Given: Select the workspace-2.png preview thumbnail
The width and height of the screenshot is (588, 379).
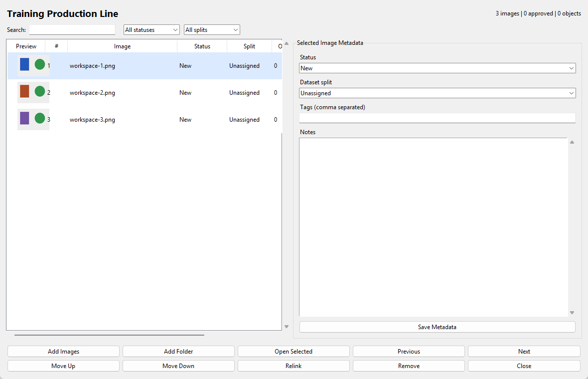Looking at the screenshot, I should tap(33, 92).
